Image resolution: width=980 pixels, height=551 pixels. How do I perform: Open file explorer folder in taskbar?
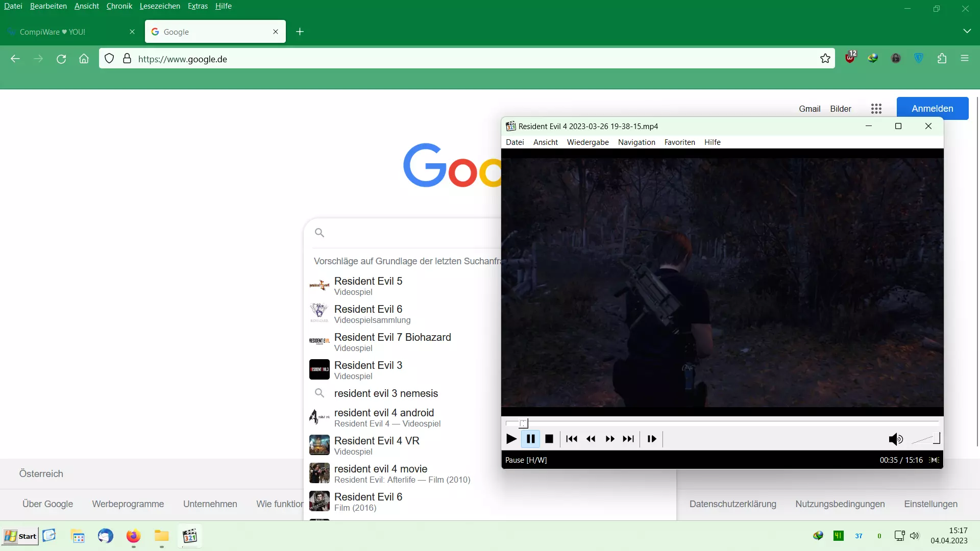point(161,536)
